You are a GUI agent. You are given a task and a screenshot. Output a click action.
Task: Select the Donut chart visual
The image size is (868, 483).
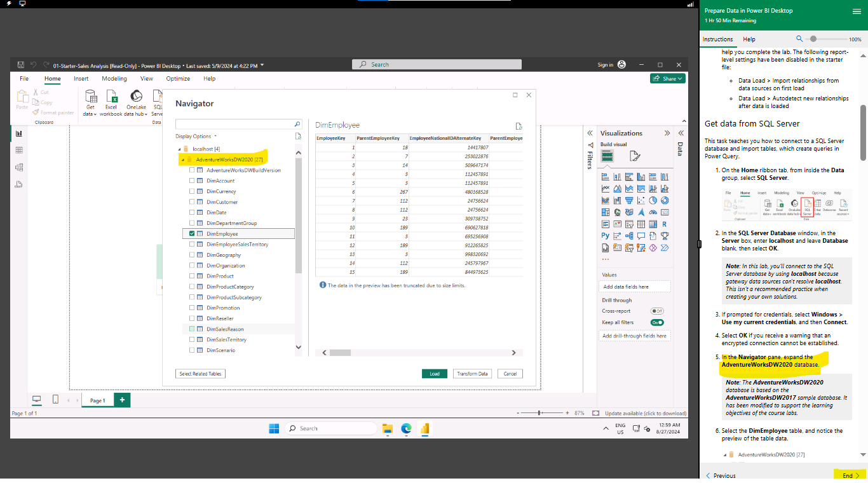665,200
